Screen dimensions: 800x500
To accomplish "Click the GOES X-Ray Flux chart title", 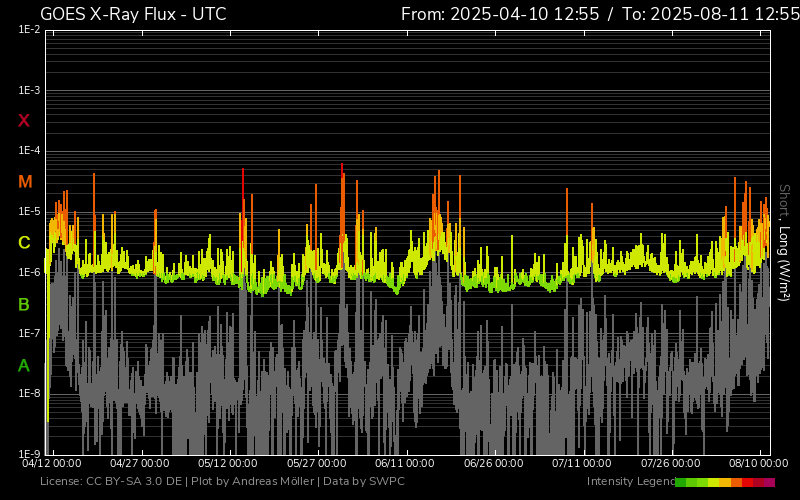I will (133, 14).
